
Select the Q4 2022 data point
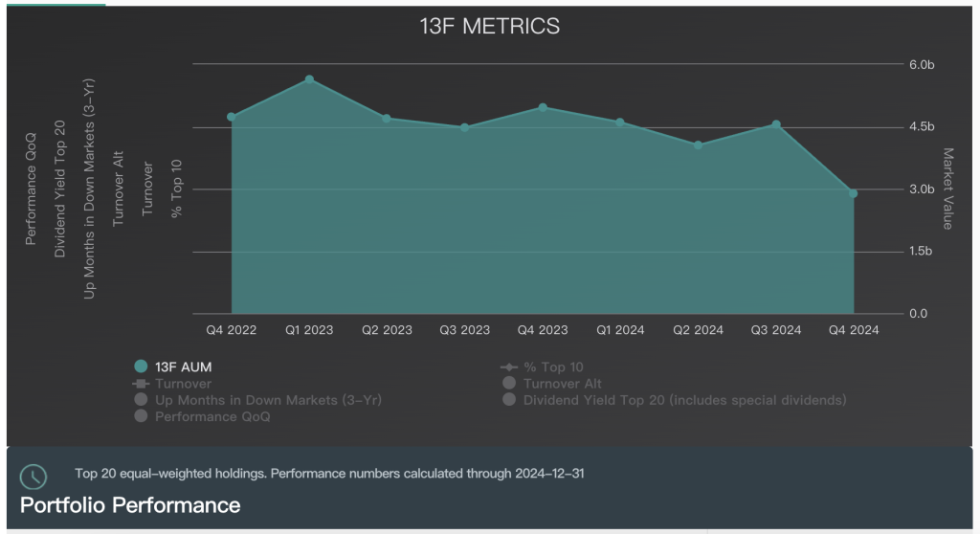[232, 117]
